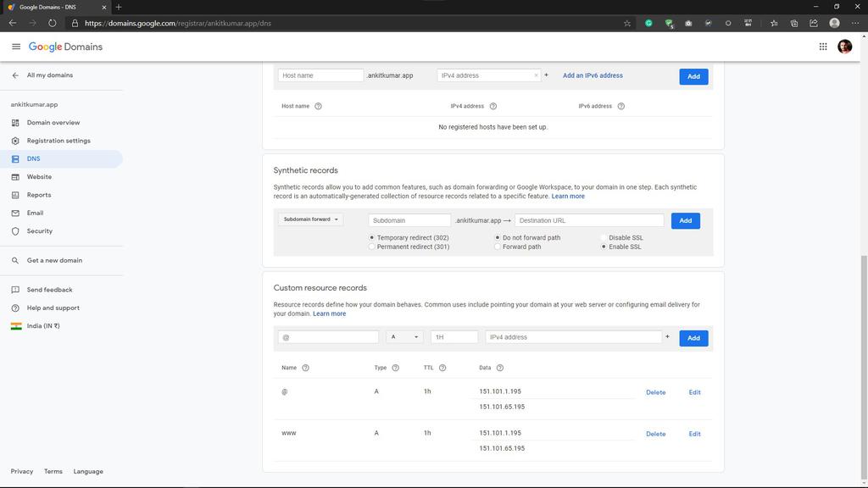Viewport: 868px width, 488px height.
Task: Open the Google apps grid
Action: (x=823, y=47)
